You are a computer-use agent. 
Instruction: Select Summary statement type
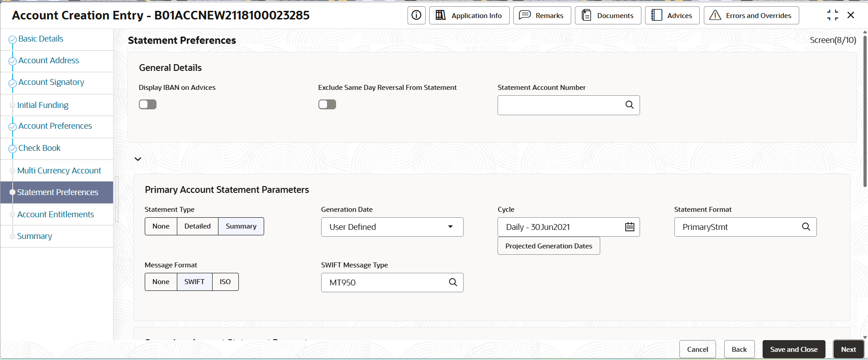point(241,226)
